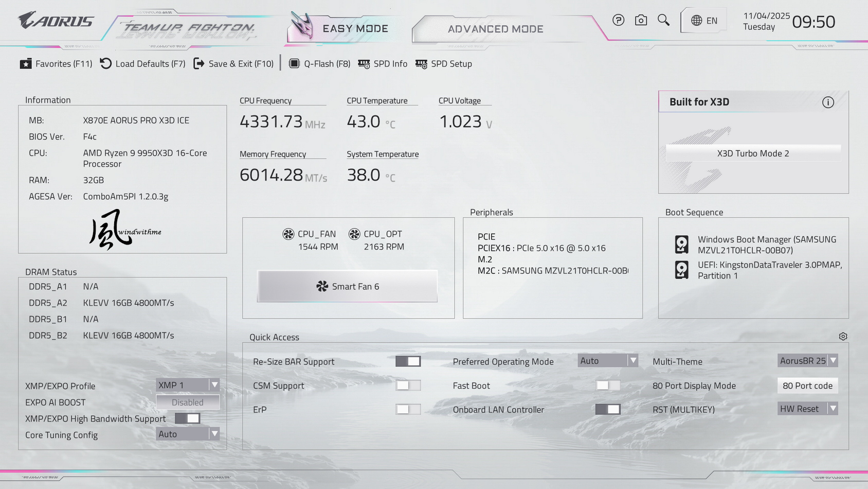Click the SPD Info memory icon

(x=364, y=64)
